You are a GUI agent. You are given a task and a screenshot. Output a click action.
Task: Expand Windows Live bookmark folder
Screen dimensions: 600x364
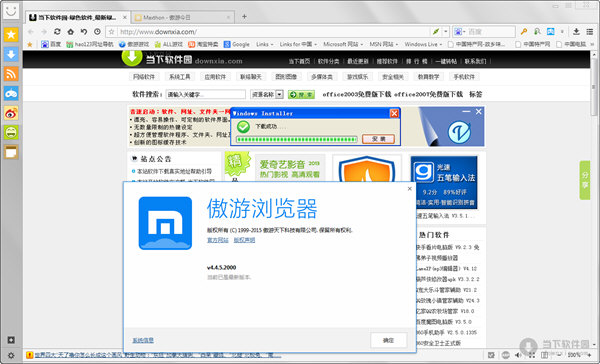[423, 44]
